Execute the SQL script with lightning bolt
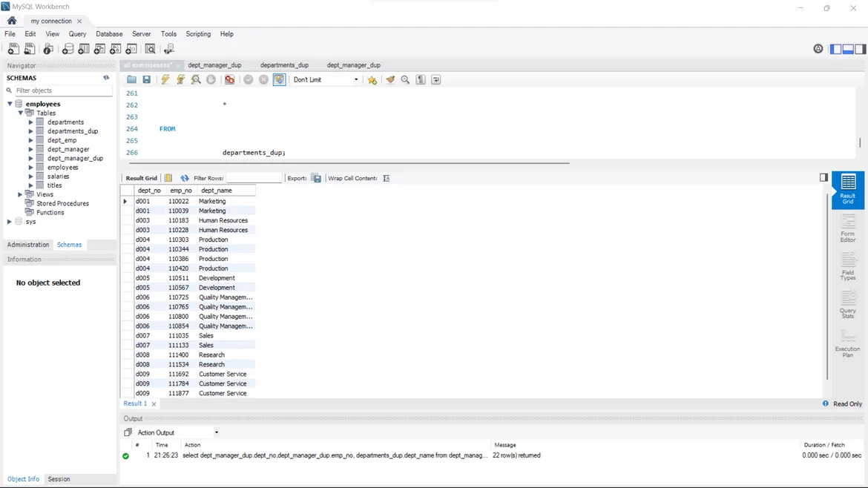The width and height of the screenshot is (868, 488). (x=165, y=79)
